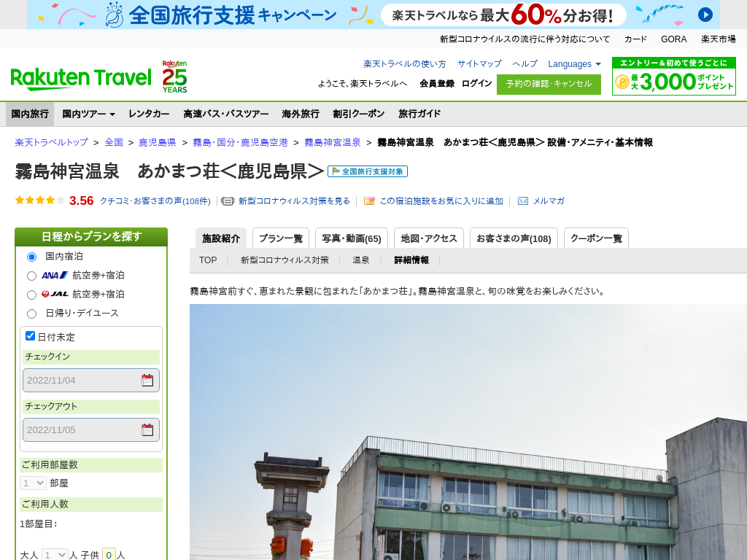The image size is (747, 560).
Task: Switch to the 施設紹介 tab
Action: pos(220,238)
